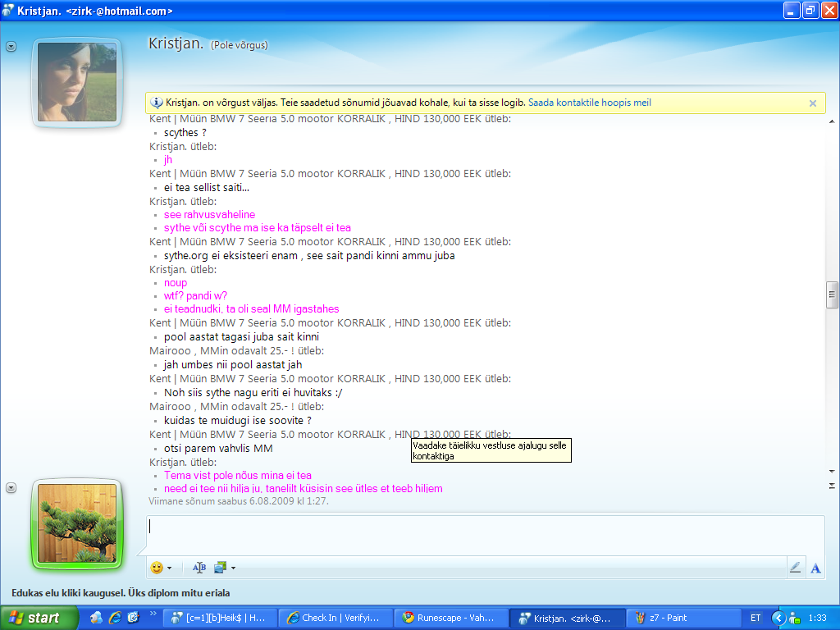Viewport: 840px width, 630px height.
Task: Switch to the Runescape Chrome taskbar window
Action: [448, 618]
